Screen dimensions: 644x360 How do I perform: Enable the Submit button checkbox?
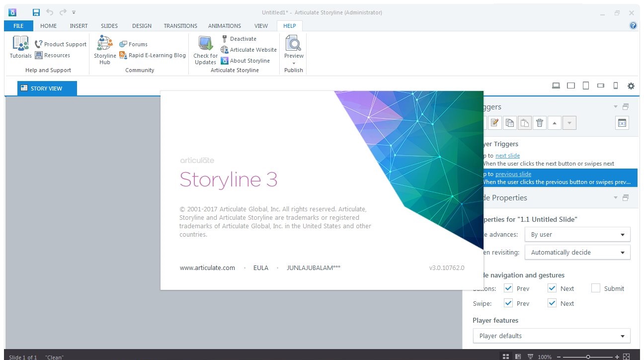click(596, 288)
